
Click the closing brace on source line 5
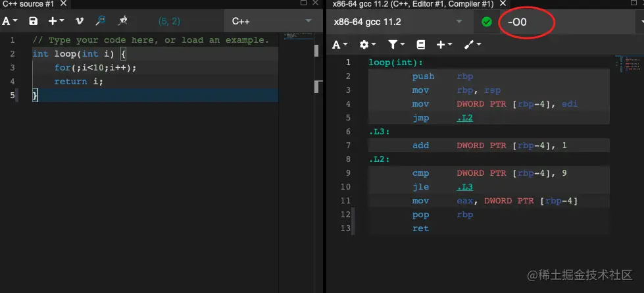(36, 95)
